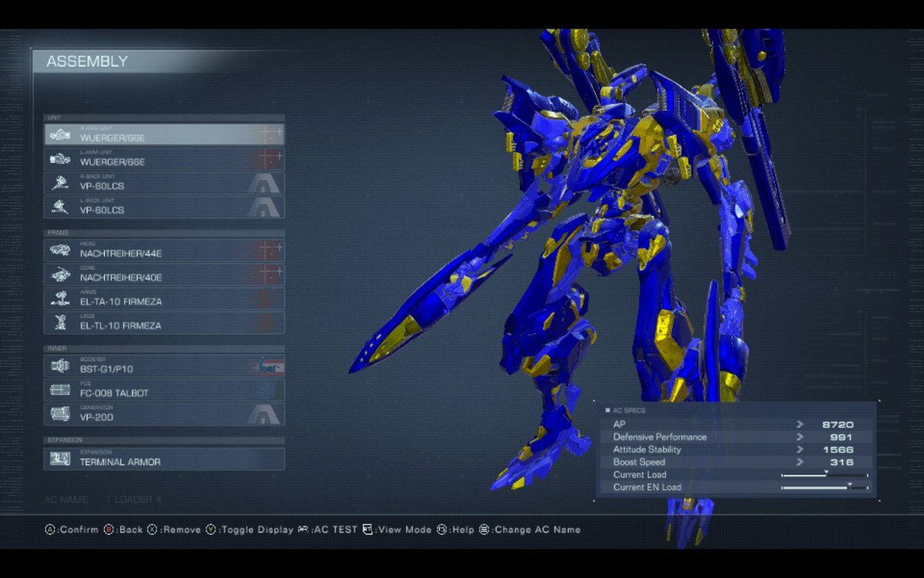
Task: Choose the Arms EL-TA-10 FIRMEZA slot
Action: (164, 298)
